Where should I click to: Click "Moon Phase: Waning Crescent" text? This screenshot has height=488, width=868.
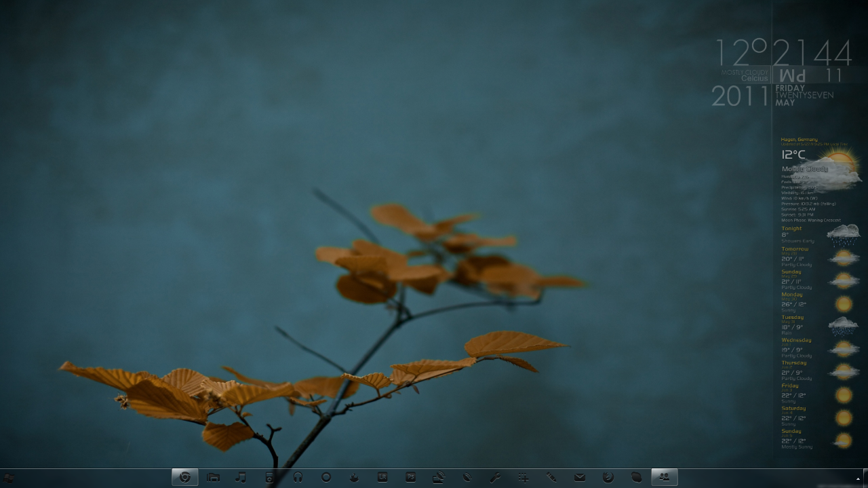pyautogui.click(x=811, y=221)
